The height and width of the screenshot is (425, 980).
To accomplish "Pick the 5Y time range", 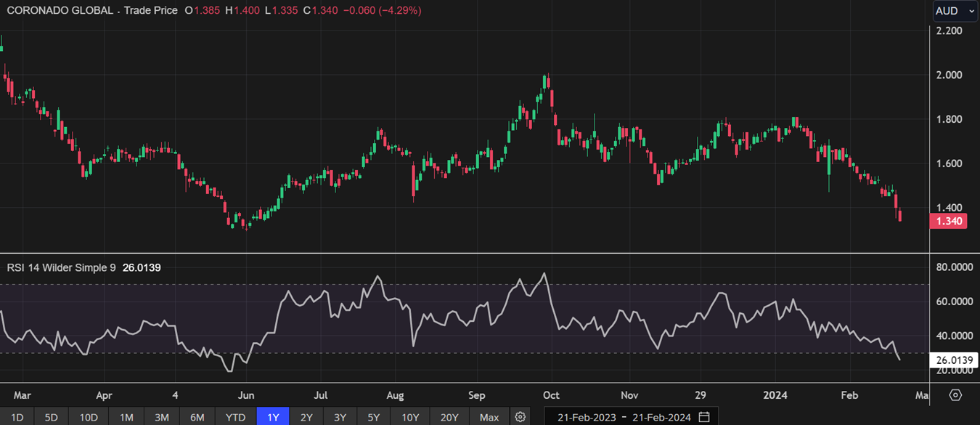I will click(x=373, y=417).
